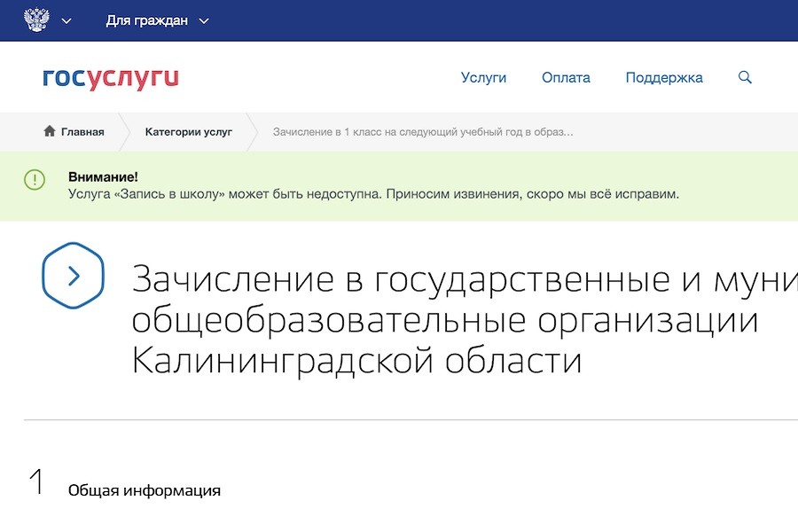Click the green exclamation warning icon
The width and height of the screenshot is (798, 532).
click(x=34, y=180)
